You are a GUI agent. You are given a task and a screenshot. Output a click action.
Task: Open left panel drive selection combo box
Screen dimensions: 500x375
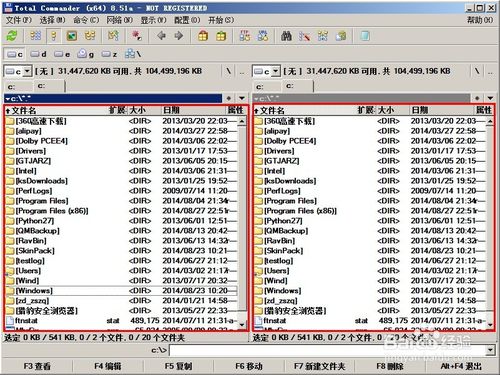(x=18, y=71)
